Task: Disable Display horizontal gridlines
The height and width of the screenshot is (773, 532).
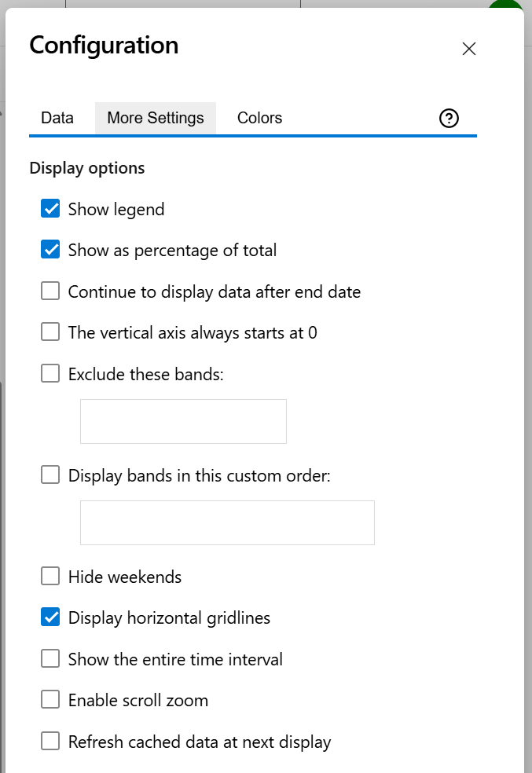Action: (x=50, y=617)
